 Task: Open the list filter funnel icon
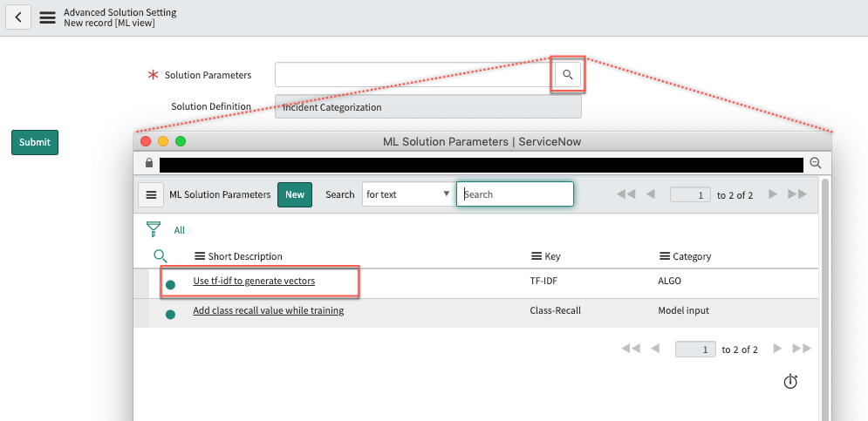point(154,229)
